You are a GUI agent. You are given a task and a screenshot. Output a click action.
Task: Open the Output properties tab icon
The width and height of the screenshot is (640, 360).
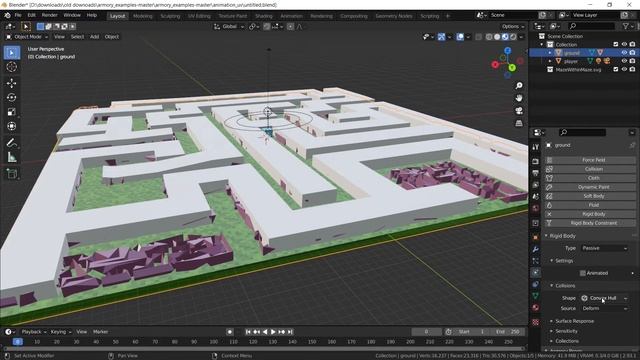(536, 173)
